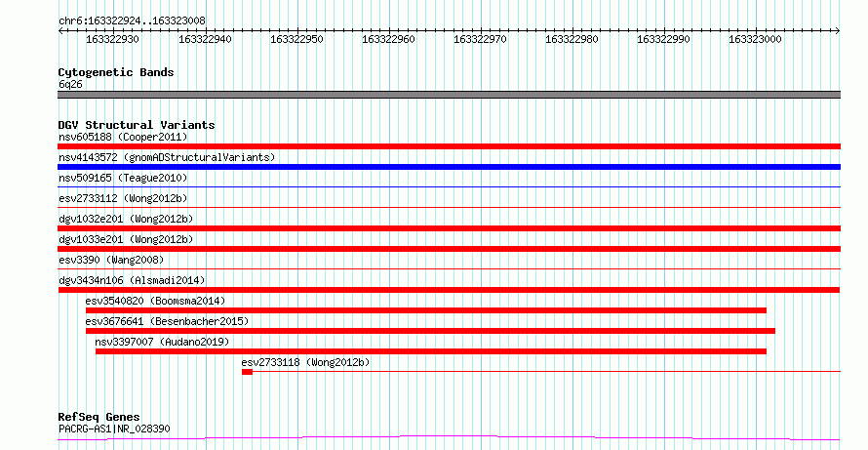Screen dimensions: 868x450
Task: Click ruler position 163322970
Action: click(x=480, y=39)
